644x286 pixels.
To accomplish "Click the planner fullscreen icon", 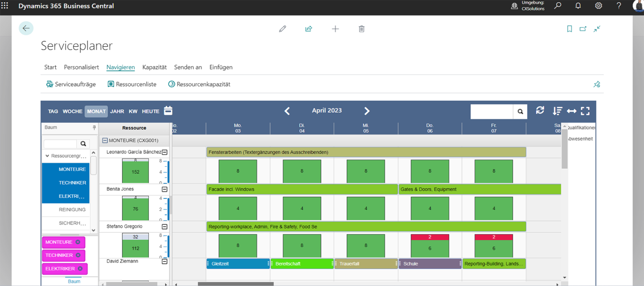I will tap(585, 111).
